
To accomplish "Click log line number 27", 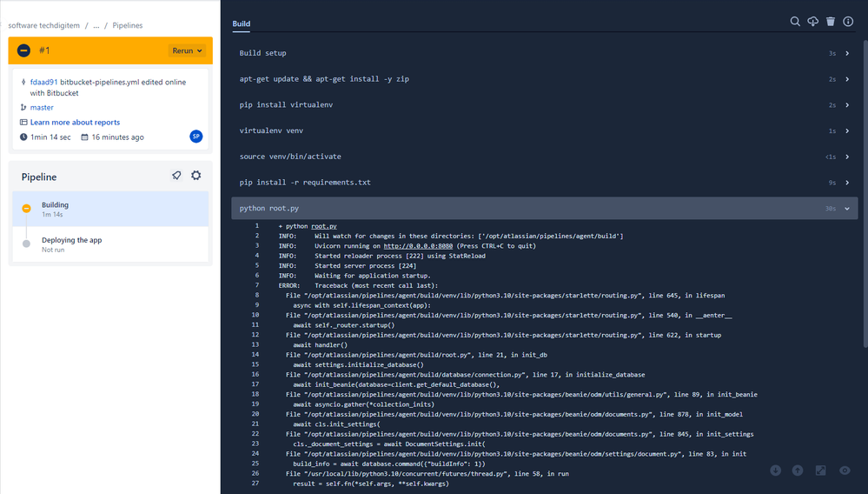I will pyautogui.click(x=255, y=484).
